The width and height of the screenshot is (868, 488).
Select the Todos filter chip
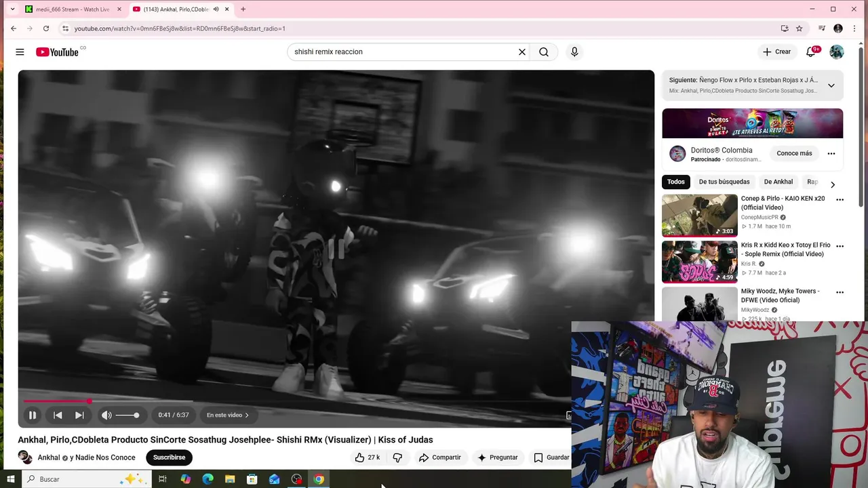(x=676, y=182)
